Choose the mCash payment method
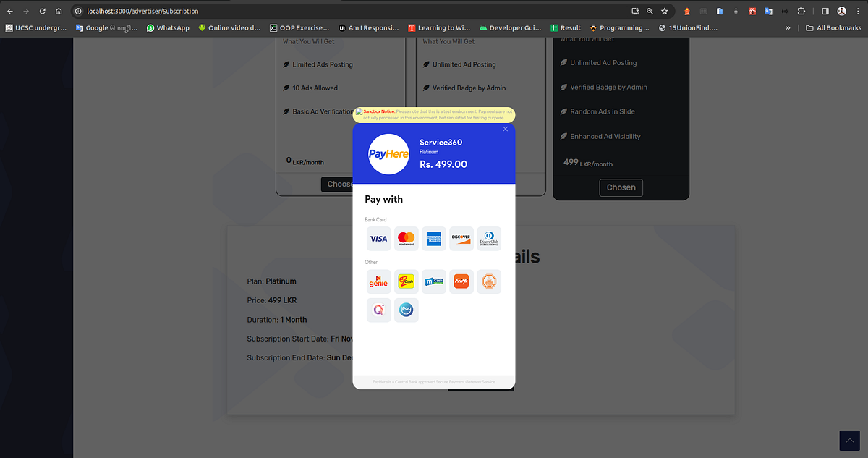 click(433, 281)
